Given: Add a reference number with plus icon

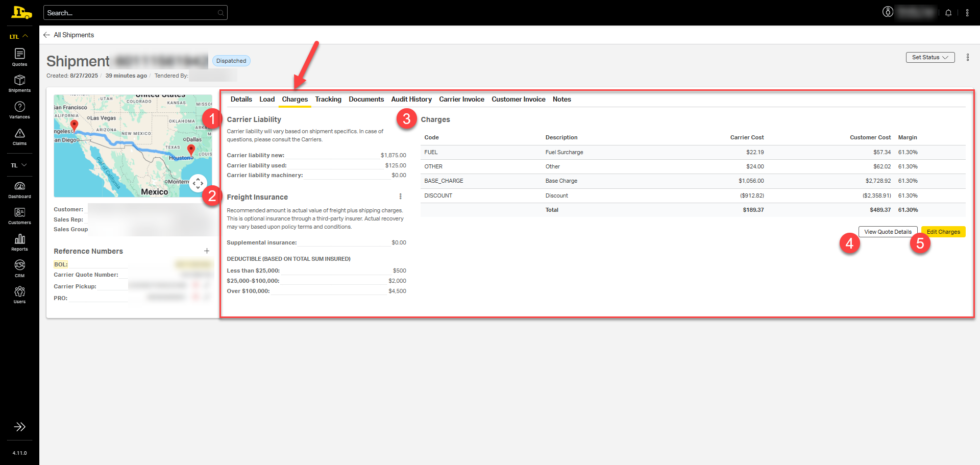Looking at the screenshot, I should (207, 251).
